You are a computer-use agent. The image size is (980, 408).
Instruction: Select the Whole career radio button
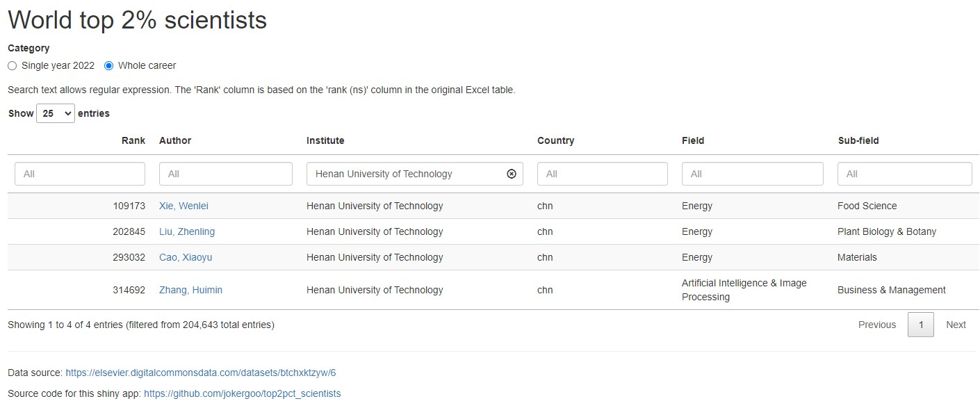109,66
